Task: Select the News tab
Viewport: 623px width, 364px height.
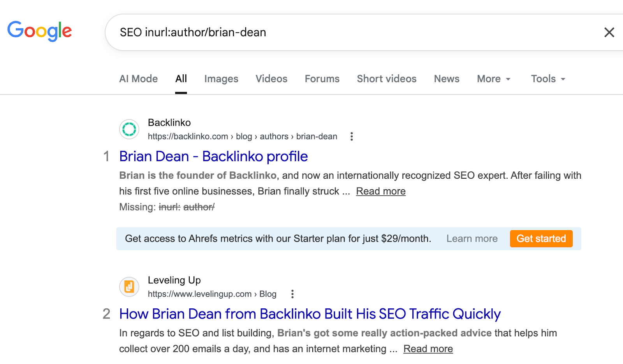Action: pos(447,79)
